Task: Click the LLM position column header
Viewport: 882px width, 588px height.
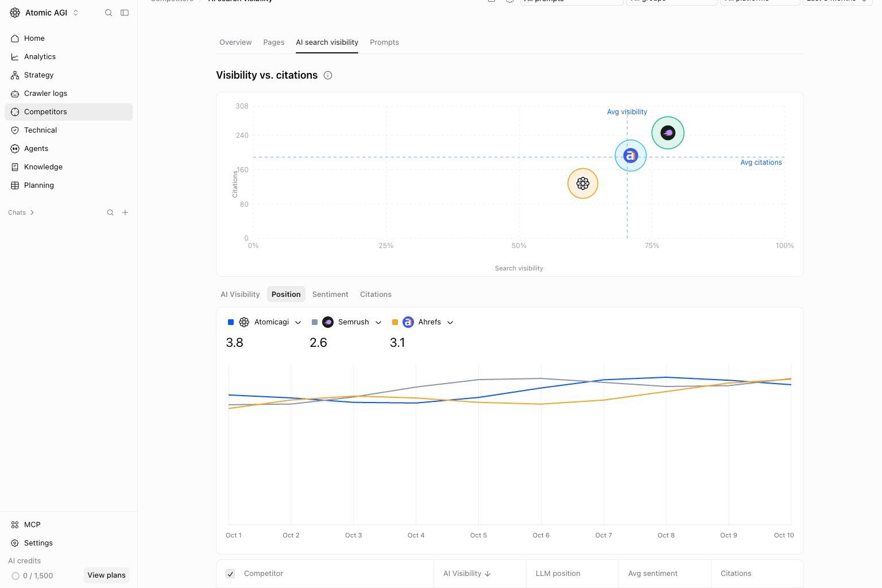Action: [558, 574]
